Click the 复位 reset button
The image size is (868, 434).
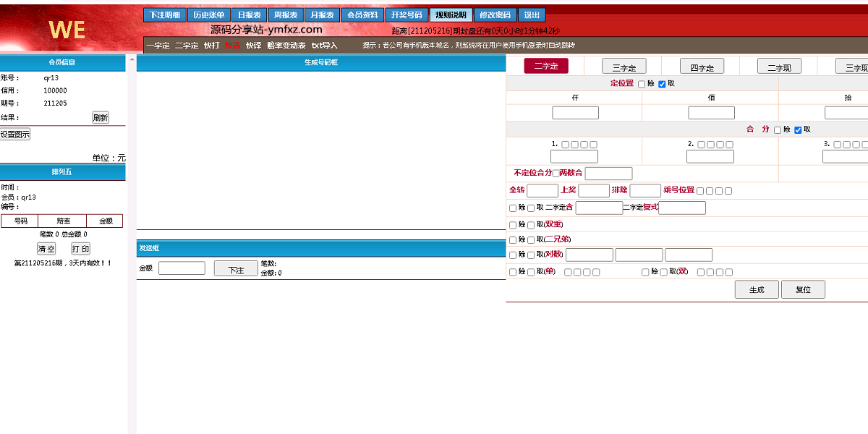click(803, 289)
